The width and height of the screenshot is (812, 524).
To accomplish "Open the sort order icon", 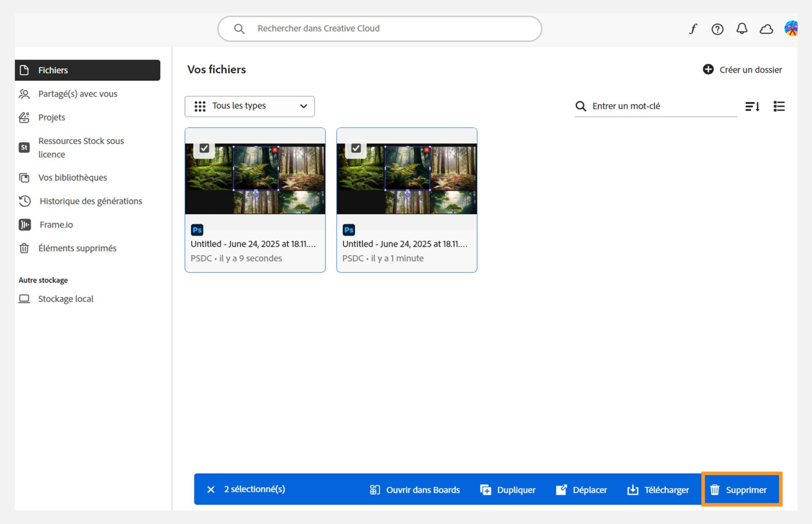I will [752, 106].
